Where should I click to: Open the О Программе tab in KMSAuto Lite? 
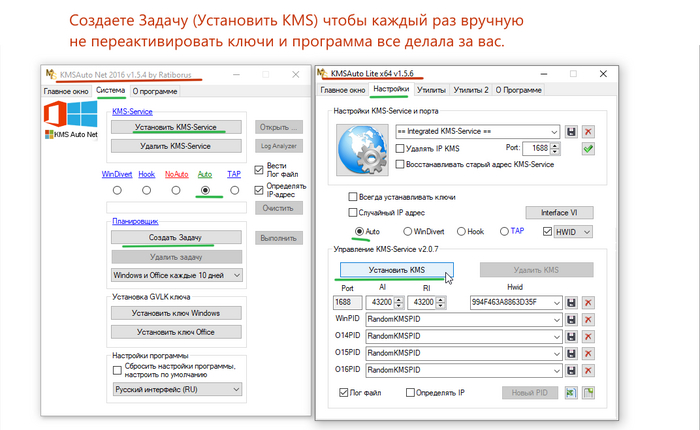point(518,90)
